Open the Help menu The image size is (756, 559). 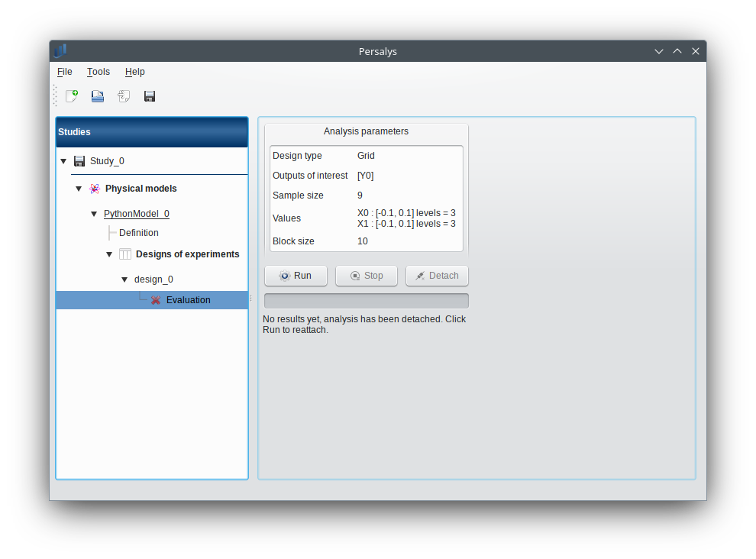coord(135,72)
